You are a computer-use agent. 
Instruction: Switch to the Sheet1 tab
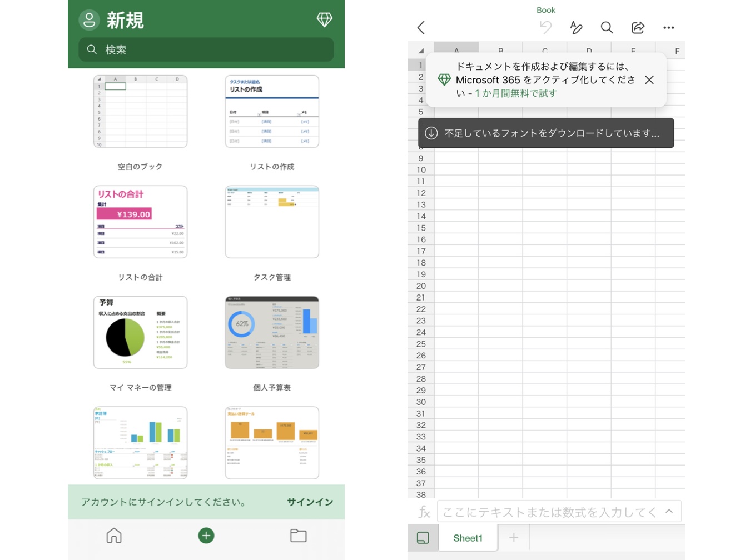(468, 538)
